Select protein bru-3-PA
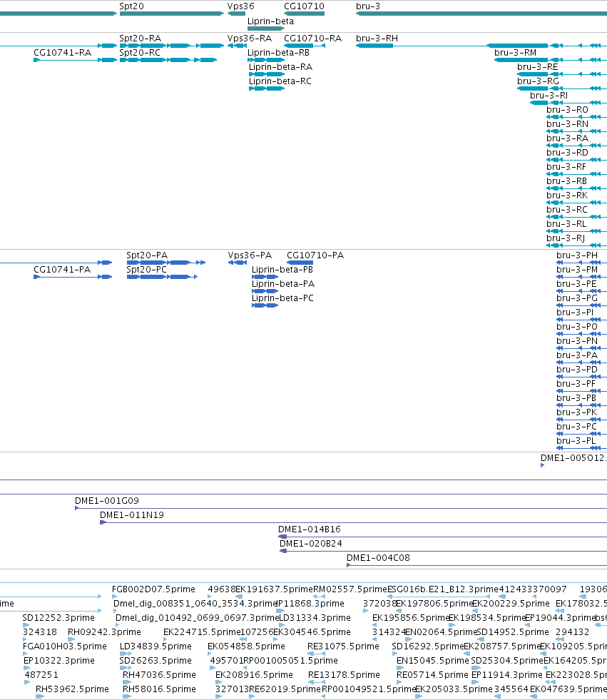Screen dimensions: 607x700 [x=581, y=362]
